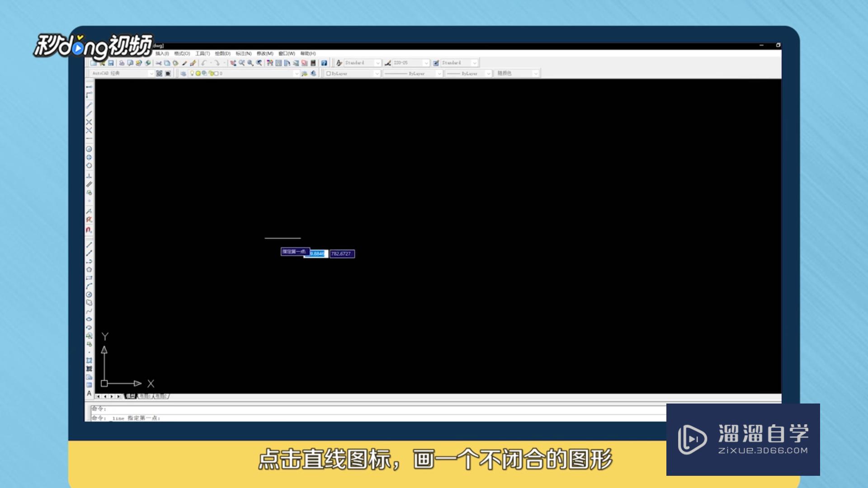The image size is (868, 488).
Task: Select the Polygon draw tool
Action: tap(89, 269)
